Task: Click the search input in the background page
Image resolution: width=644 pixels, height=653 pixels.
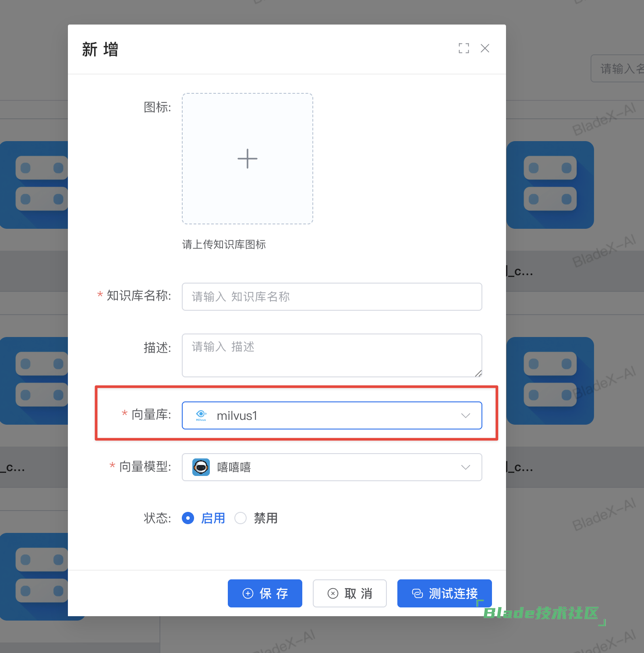Action: click(x=618, y=68)
